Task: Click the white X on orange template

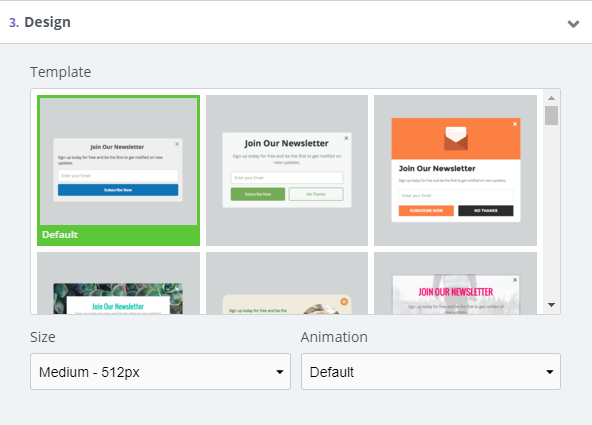Action: point(515,124)
